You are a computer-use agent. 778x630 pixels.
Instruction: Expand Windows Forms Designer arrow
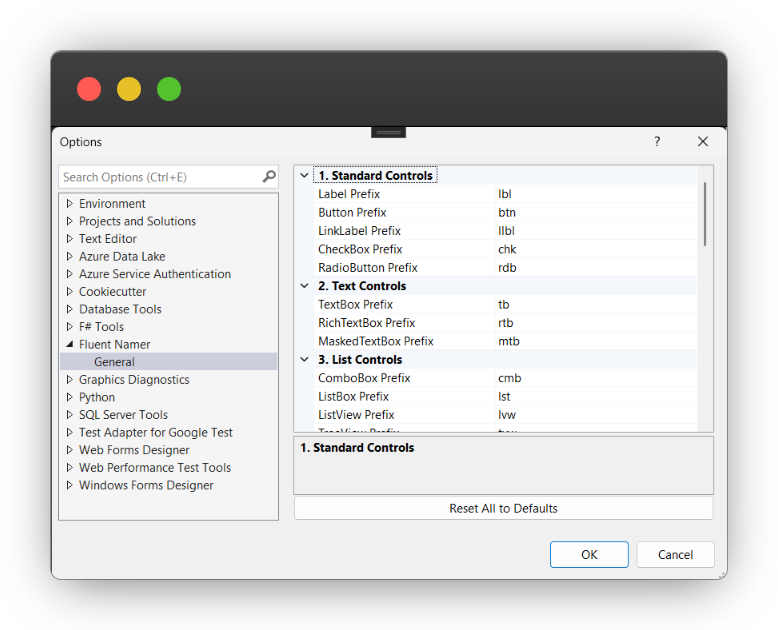click(69, 485)
